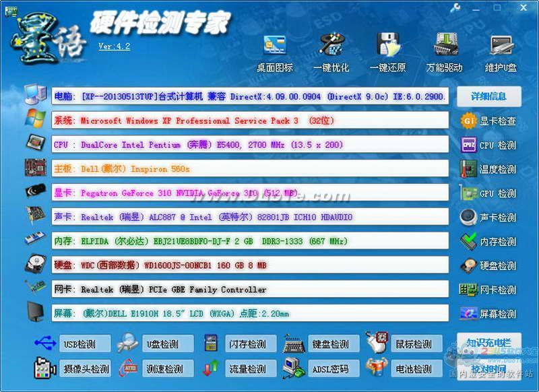Click the Ver:4.2 version link
539x392 pixels.
pos(114,46)
